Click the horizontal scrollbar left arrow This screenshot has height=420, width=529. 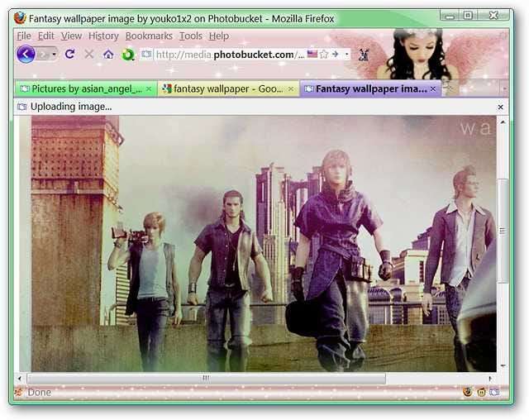(x=20, y=379)
